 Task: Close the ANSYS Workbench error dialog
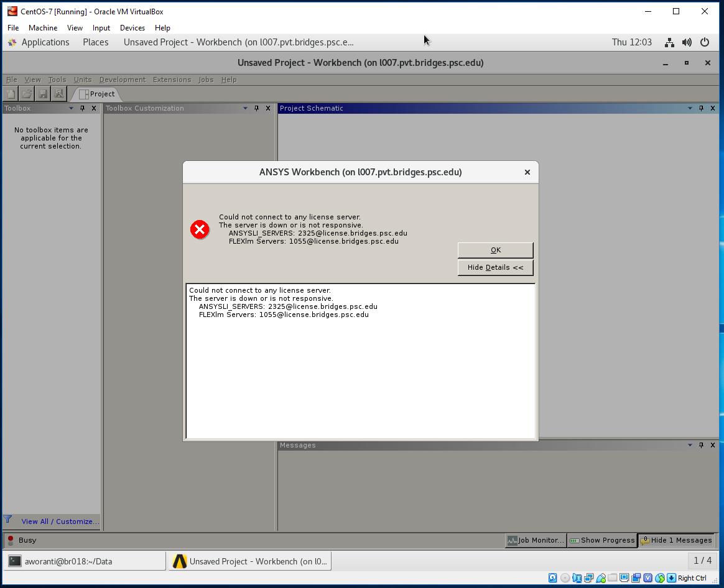pyautogui.click(x=527, y=172)
